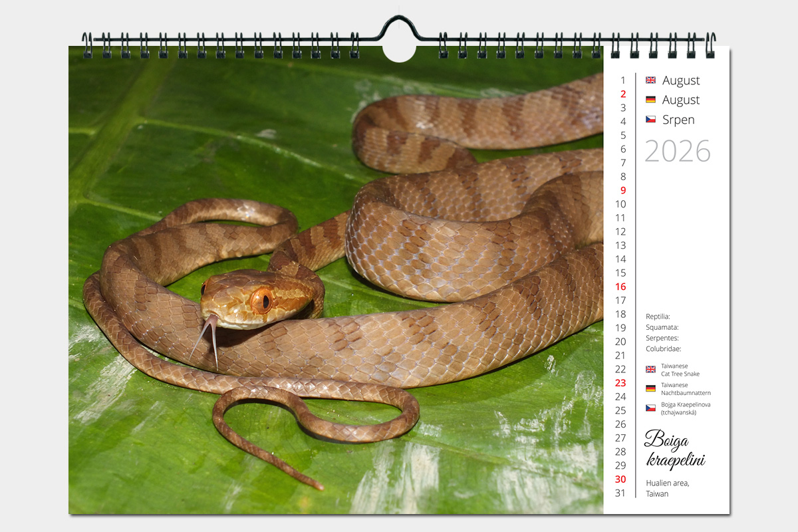Click the date 19
This screenshot has height=532, width=798.
coord(620,328)
